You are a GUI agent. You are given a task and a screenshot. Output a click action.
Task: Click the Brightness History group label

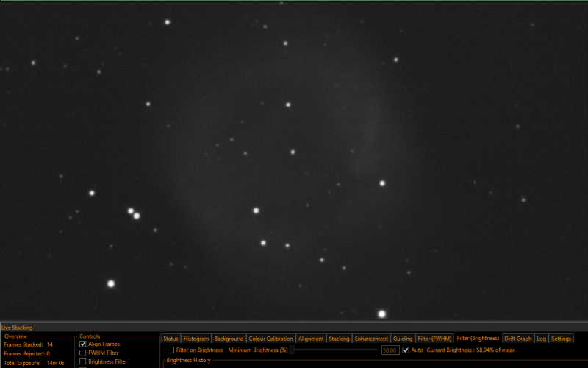pyautogui.click(x=188, y=360)
